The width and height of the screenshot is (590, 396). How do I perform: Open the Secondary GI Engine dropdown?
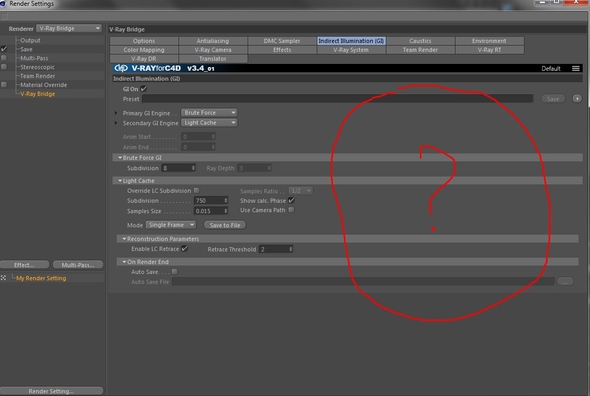pos(209,123)
